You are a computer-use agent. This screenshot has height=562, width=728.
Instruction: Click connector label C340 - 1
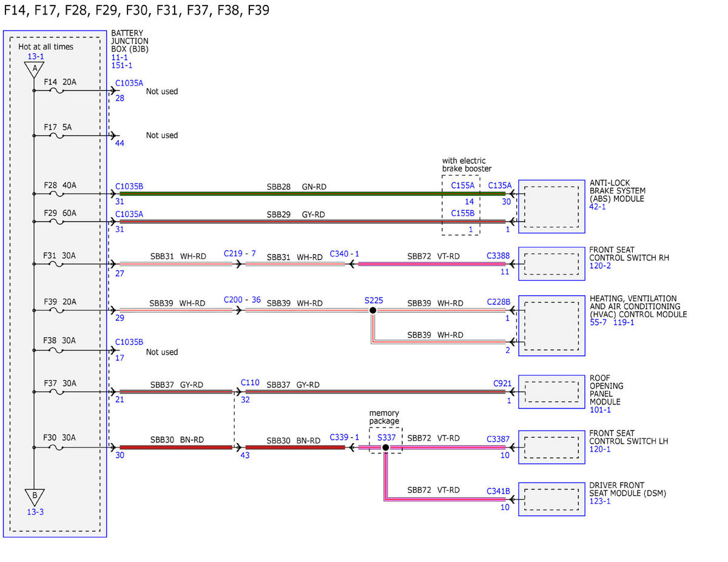click(345, 253)
